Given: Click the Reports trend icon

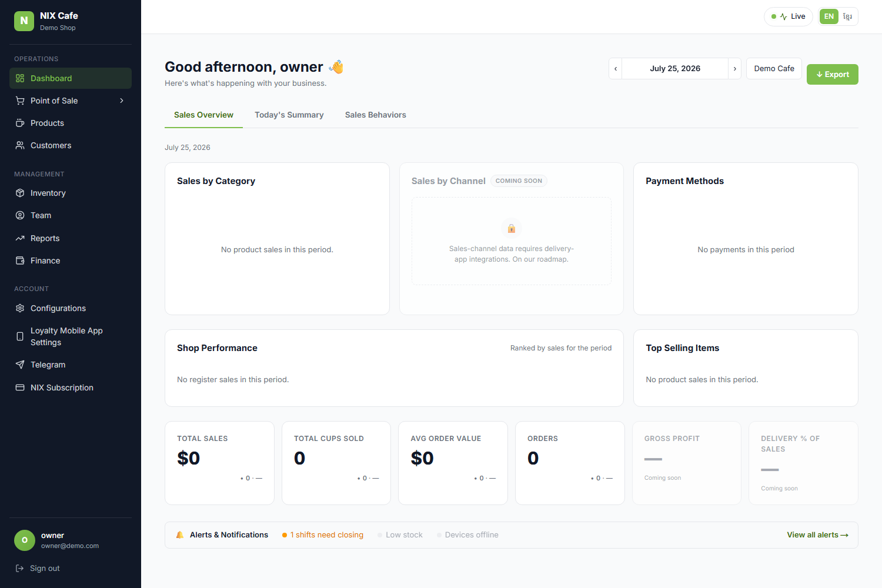Looking at the screenshot, I should click(x=20, y=238).
